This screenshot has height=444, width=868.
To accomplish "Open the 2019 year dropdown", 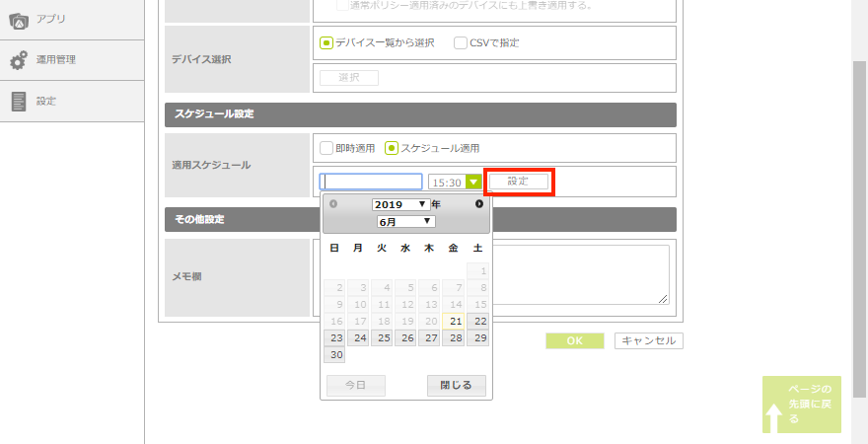I will (400, 204).
